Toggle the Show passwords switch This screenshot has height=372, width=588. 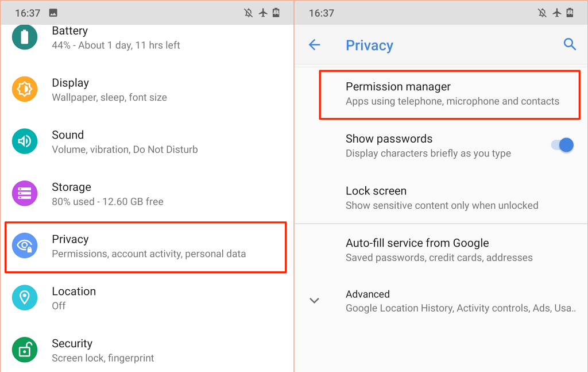562,145
